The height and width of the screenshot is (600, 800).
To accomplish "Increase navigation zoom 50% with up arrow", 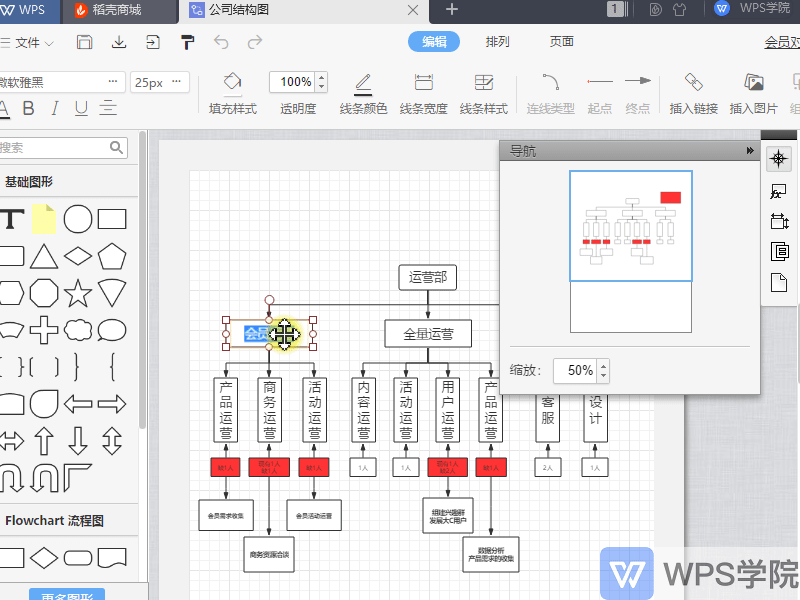I will (604, 365).
